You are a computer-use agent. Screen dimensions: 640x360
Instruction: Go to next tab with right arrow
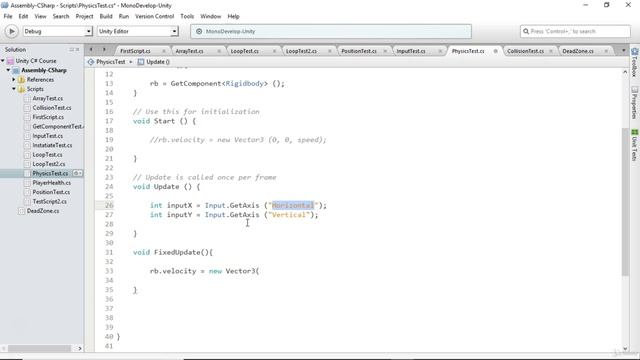(104, 49)
